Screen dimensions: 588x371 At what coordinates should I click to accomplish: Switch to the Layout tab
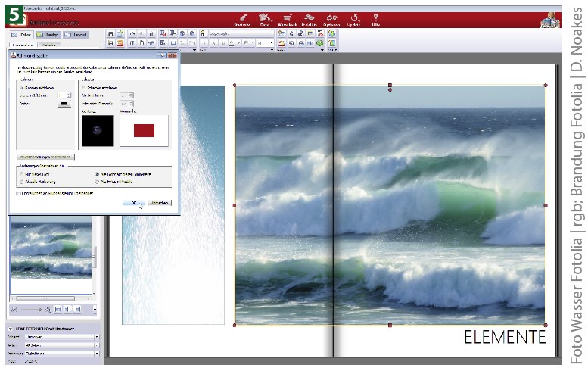click(x=76, y=35)
